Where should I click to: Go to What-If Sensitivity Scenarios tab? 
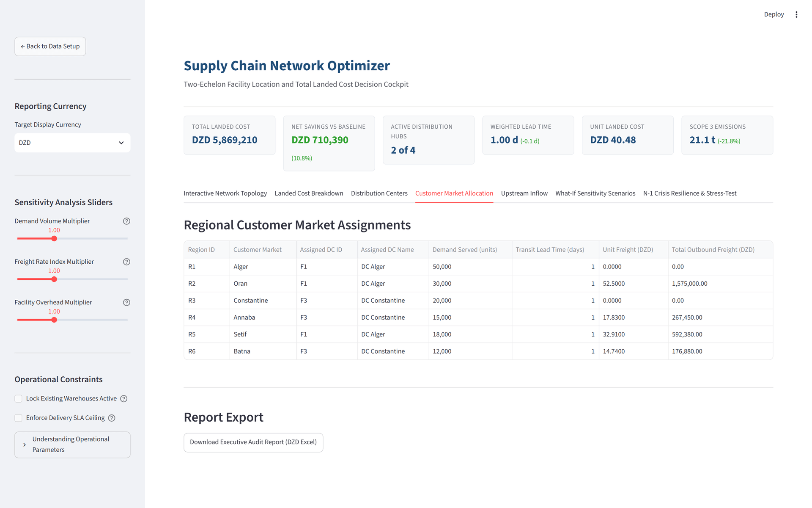tap(595, 193)
